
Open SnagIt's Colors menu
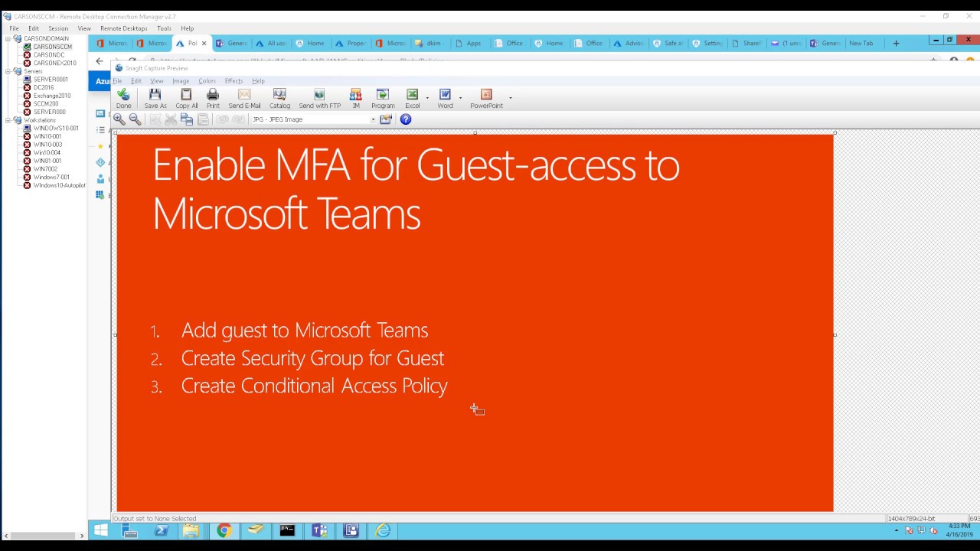pos(207,81)
